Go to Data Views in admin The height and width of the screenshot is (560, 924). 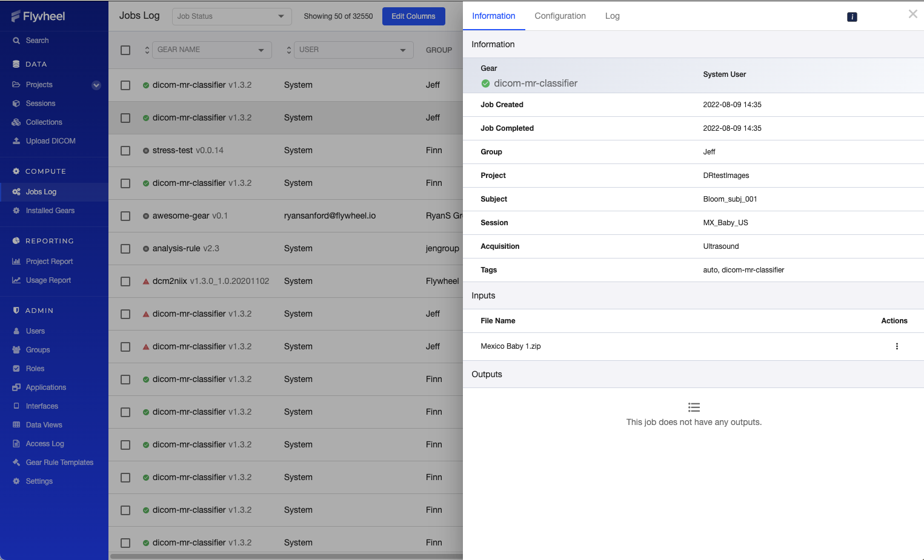(x=44, y=425)
